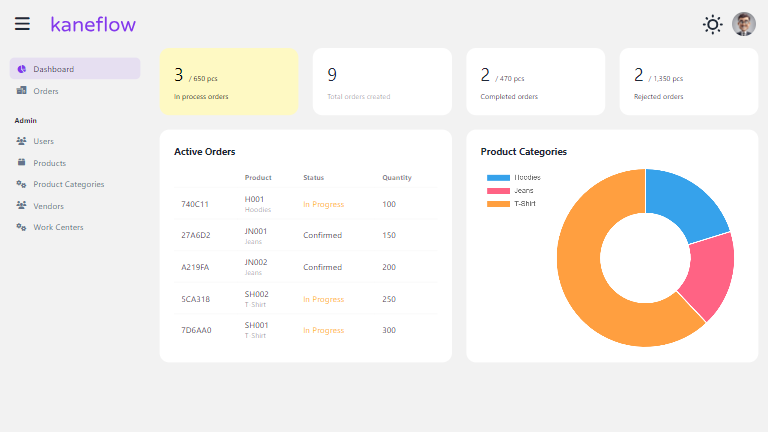Click the Products box icon
768x432 pixels.
(x=21, y=162)
